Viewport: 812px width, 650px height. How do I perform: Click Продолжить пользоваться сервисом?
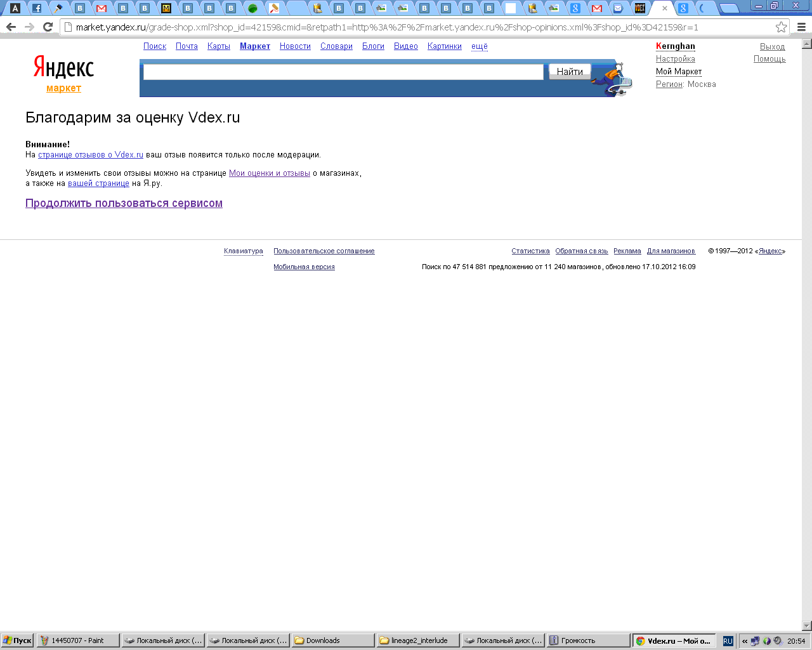pyautogui.click(x=124, y=203)
